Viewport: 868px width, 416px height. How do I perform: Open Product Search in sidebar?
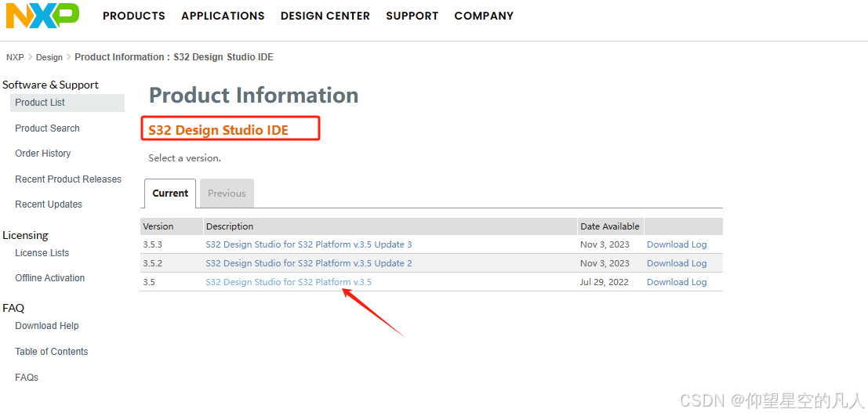47,128
